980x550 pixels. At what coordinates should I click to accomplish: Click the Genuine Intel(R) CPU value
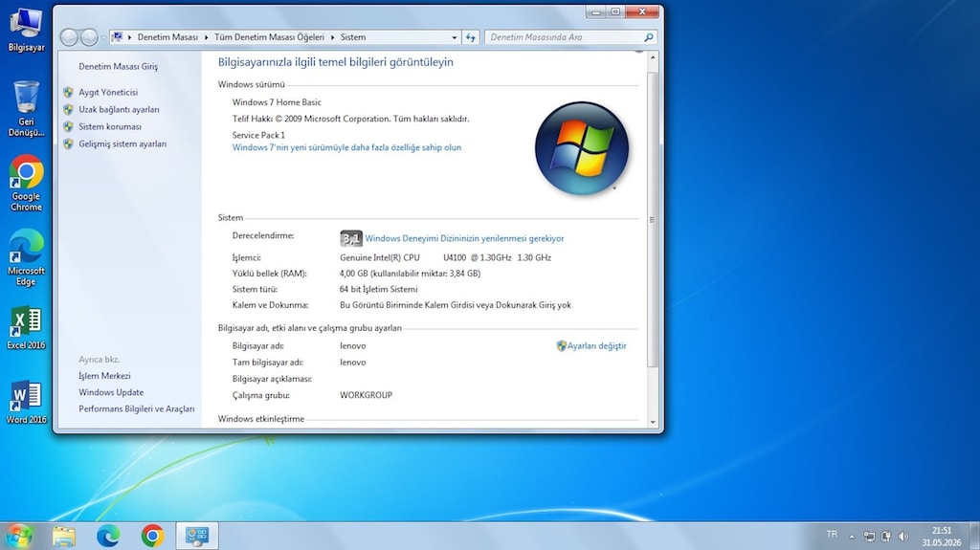446,257
